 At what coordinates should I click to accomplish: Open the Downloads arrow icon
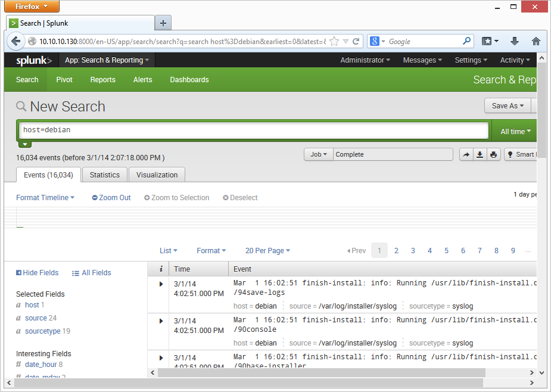(x=515, y=42)
